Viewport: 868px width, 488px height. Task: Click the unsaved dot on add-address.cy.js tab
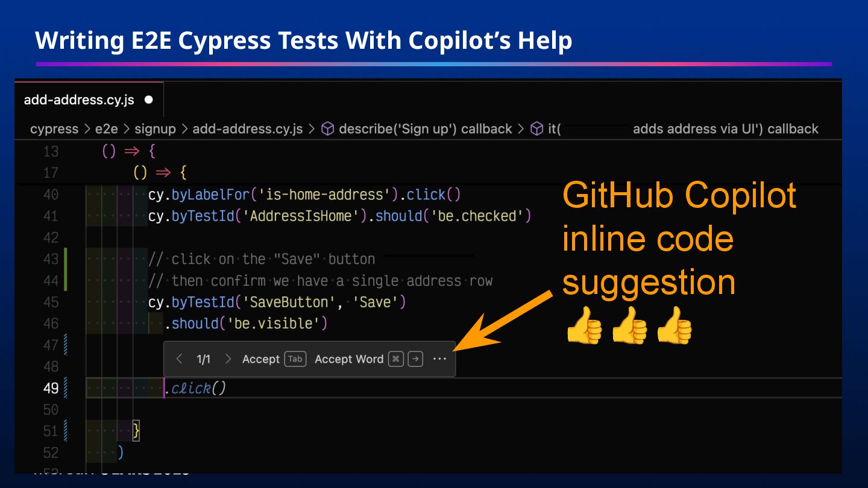click(149, 100)
